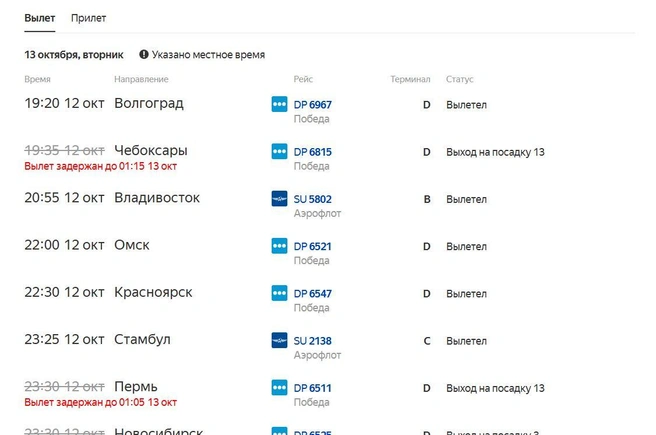
Task: Click the Выход на посадку 13 status for Пермь
Action: (x=495, y=389)
